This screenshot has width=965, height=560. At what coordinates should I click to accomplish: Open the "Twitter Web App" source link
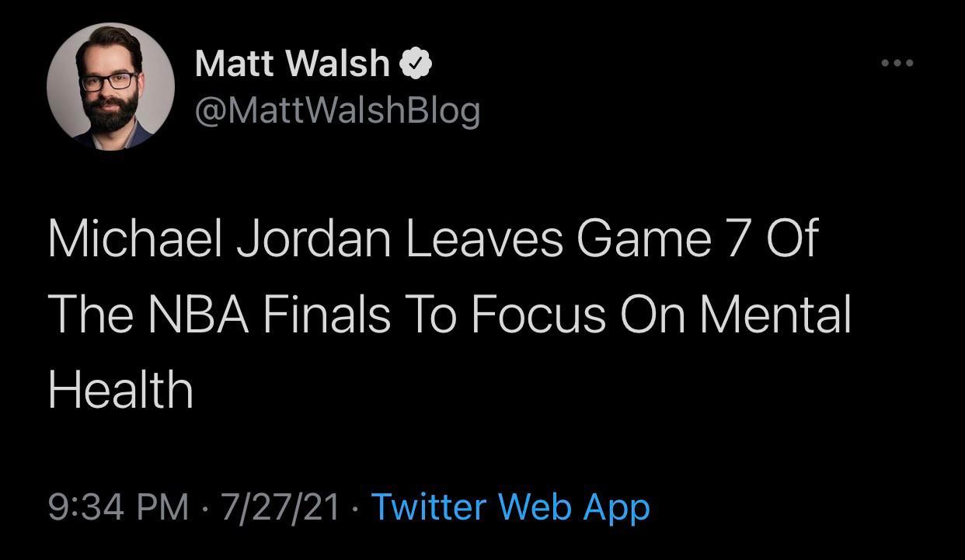click(510, 507)
